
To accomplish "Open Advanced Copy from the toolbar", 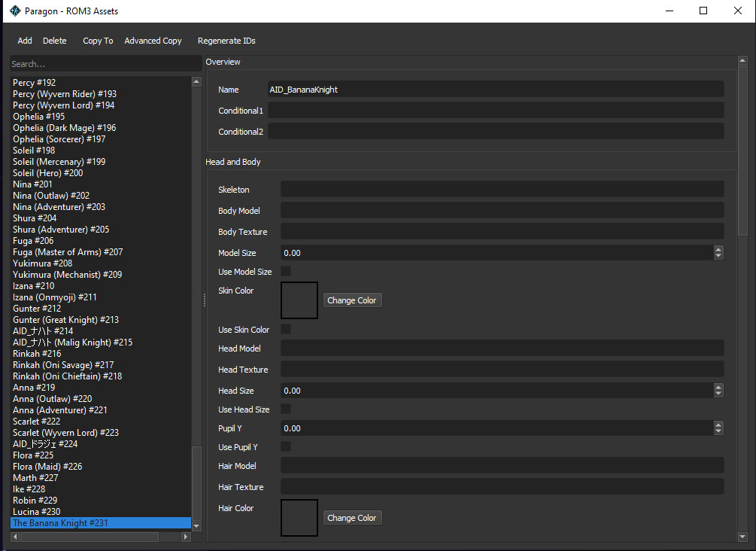I will tap(153, 41).
